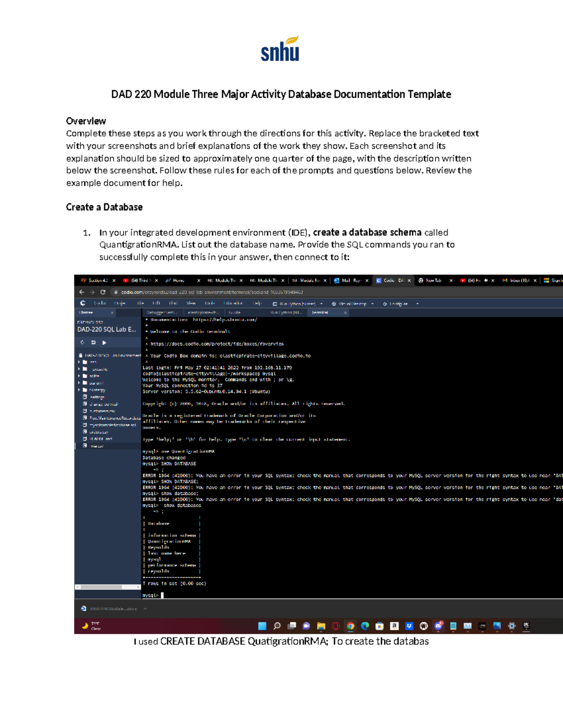
Task: Open the Codio logo menu
Action: [x=83, y=303]
